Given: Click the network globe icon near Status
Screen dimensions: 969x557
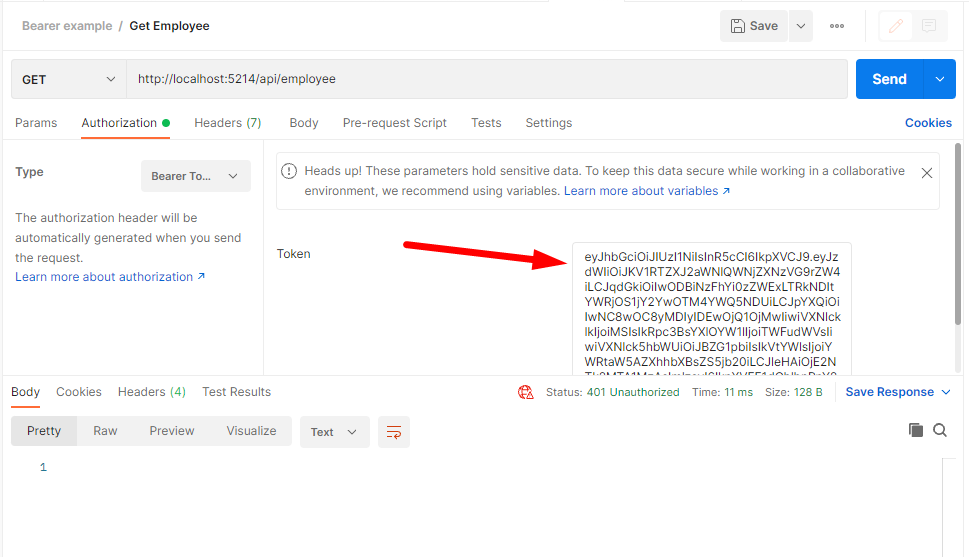Looking at the screenshot, I should tap(526, 392).
